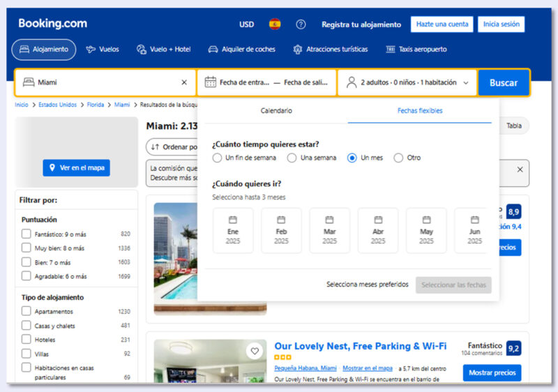This screenshot has width=558, height=392.
Task: Choose Jun 2025 month card
Action: (473, 230)
